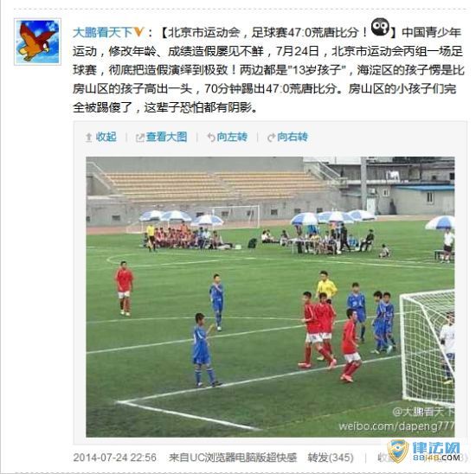Open the 来自UC浏览器电脑版超快感 source link

pyautogui.click(x=233, y=458)
